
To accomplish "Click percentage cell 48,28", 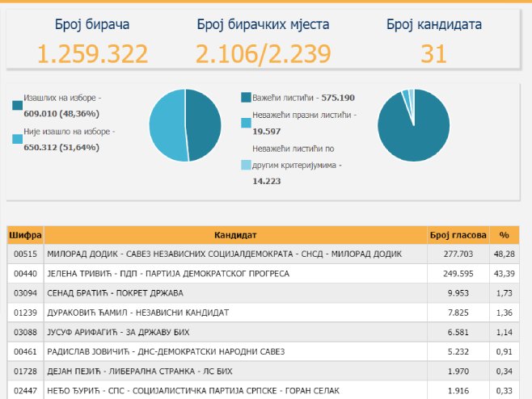I will (x=505, y=254).
